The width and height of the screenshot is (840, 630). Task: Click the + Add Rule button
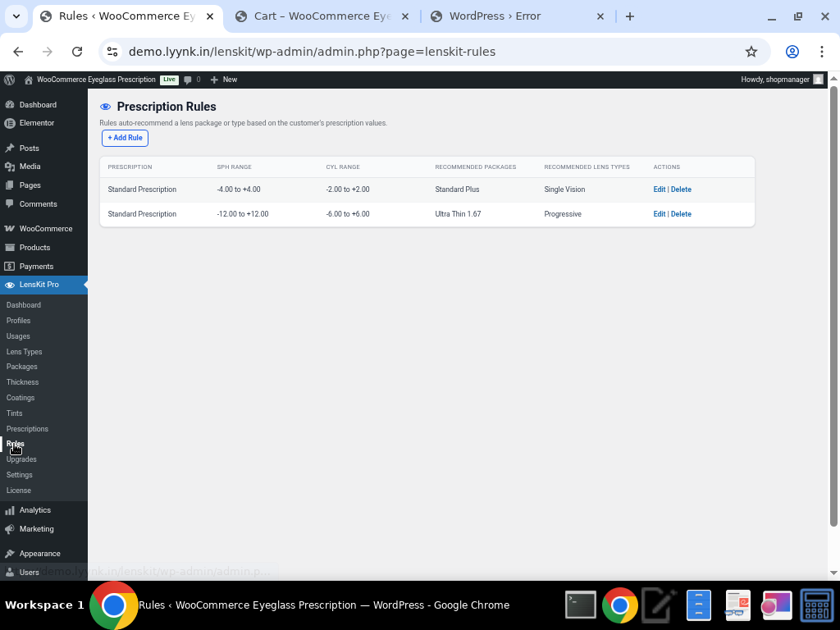pos(125,138)
